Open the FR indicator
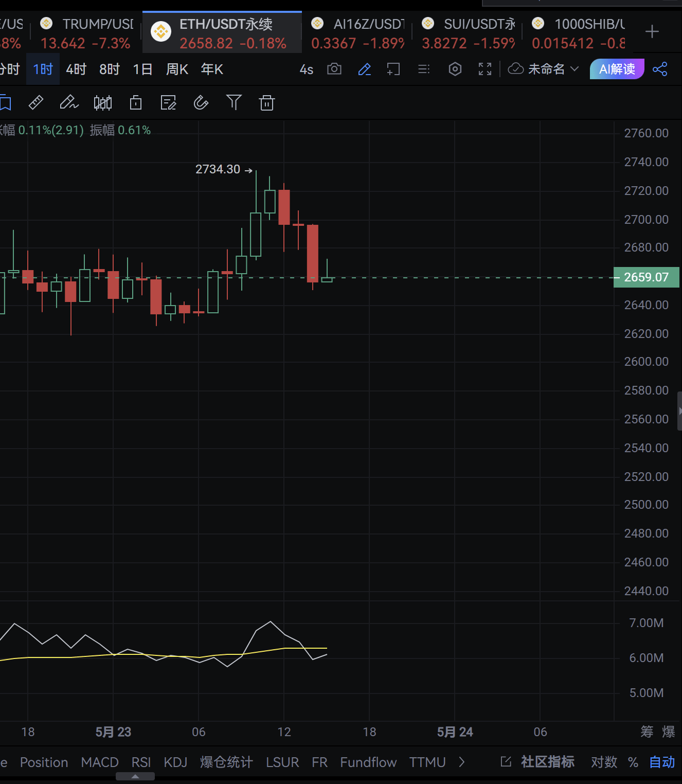The width and height of the screenshot is (682, 784). click(x=319, y=762)
